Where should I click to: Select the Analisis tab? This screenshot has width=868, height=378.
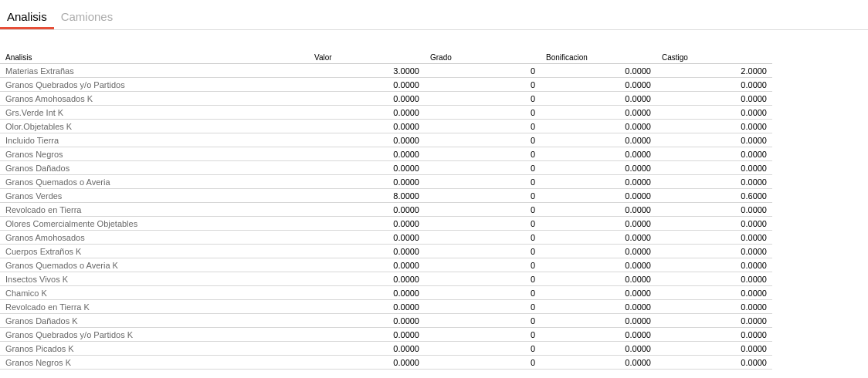point(27,17)
